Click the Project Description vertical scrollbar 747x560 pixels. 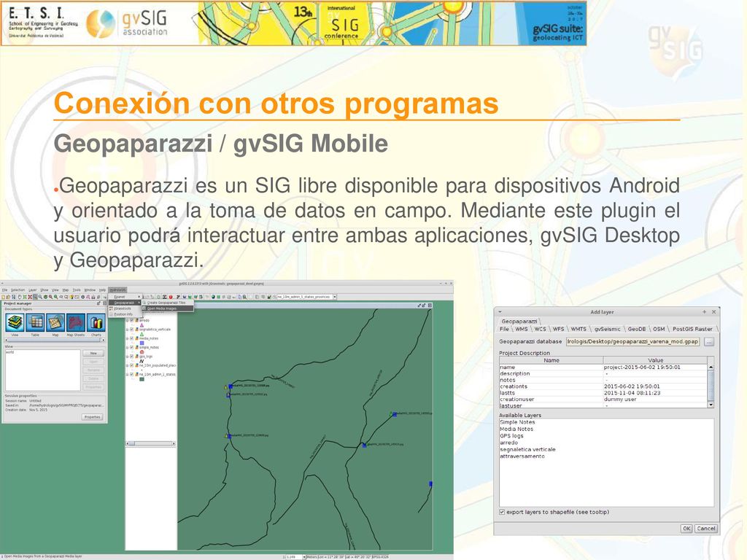click(711, 386)
